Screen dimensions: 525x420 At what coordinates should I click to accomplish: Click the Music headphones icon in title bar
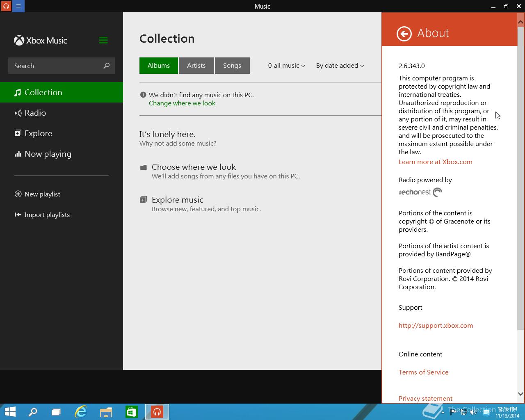click(x=6, y=6)
